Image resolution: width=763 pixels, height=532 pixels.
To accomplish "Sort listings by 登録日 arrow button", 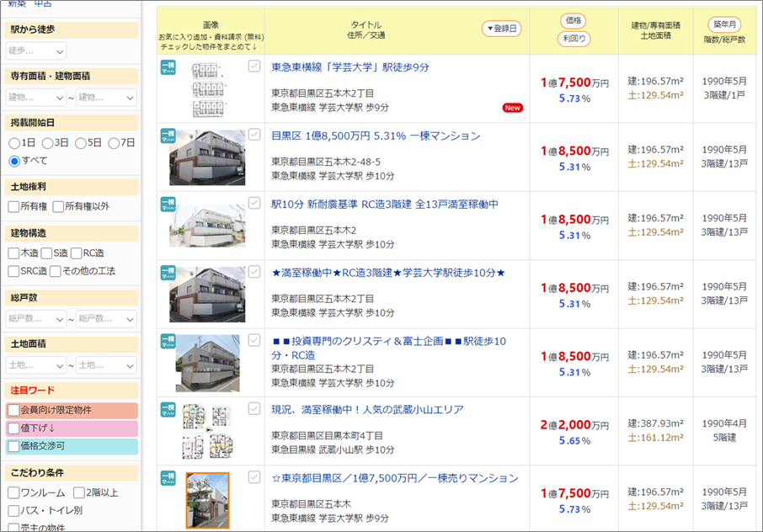I will (501, 29).
